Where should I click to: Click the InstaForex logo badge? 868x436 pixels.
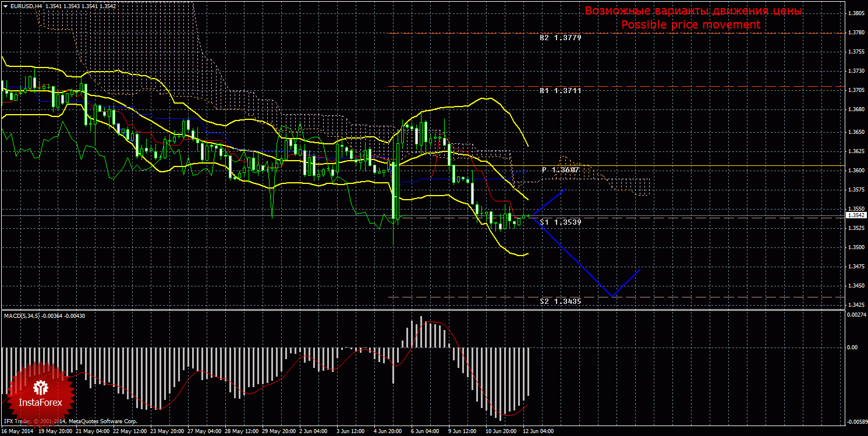pyautogui.click(x=41, y=392)
